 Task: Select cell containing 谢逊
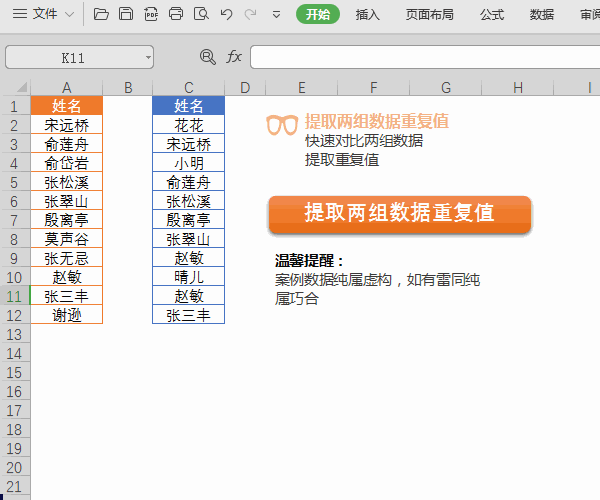tap(67, 315)
